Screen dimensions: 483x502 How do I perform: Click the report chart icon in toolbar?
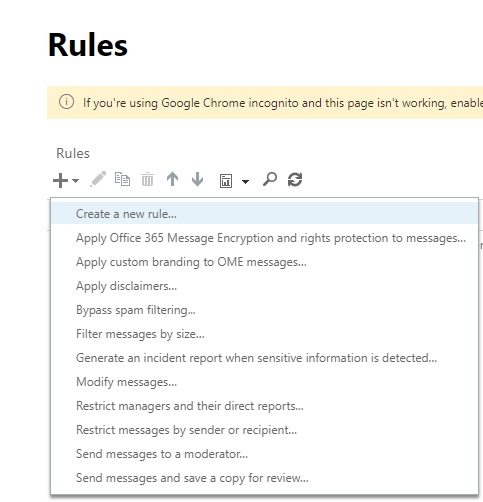point(226,181)
